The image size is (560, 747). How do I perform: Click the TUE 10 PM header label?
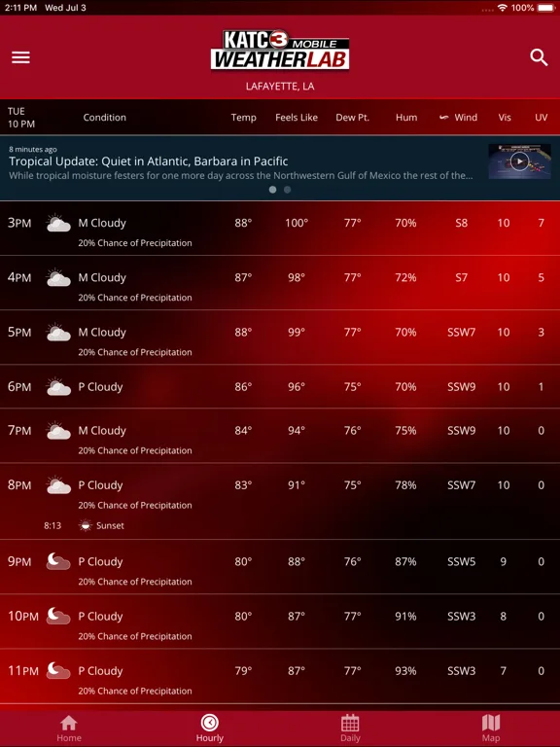point(21,118)
